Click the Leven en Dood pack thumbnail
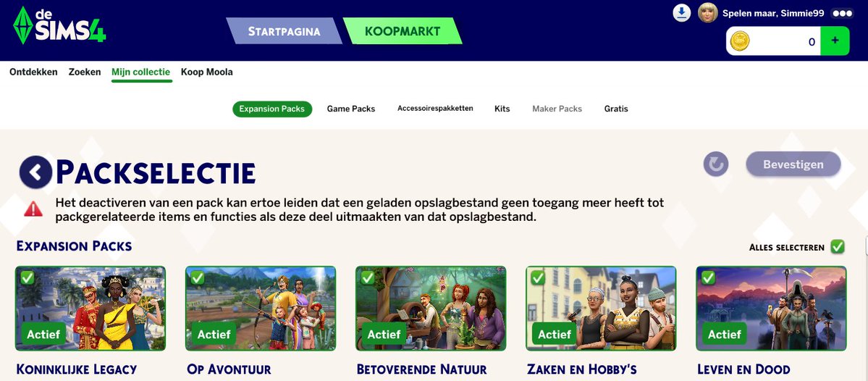 pos(771,309)
